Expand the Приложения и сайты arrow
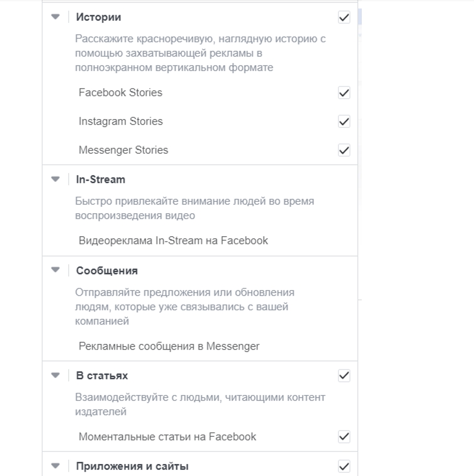This screenshot has height=476, width=474. coord(55,466)
